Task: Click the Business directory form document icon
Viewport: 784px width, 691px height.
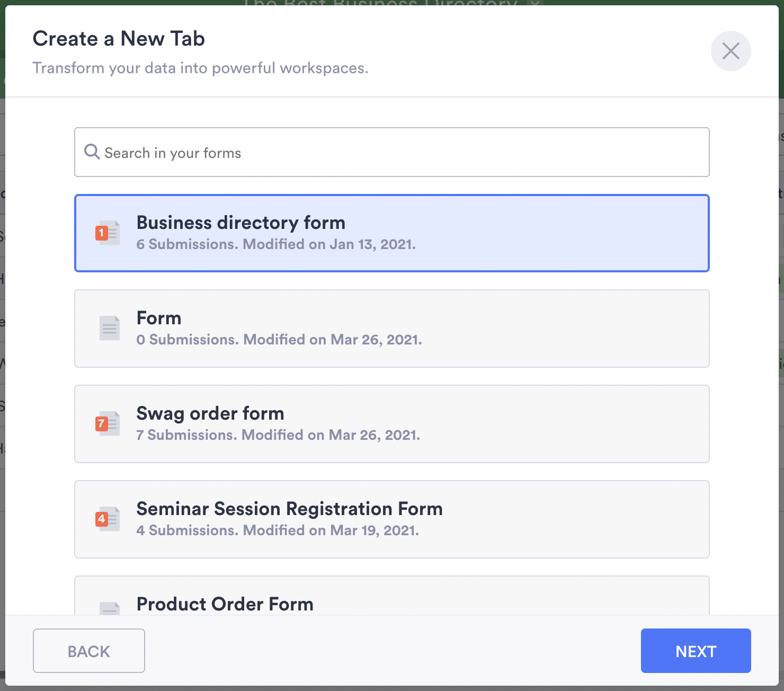Action: (x=108, y=233)
